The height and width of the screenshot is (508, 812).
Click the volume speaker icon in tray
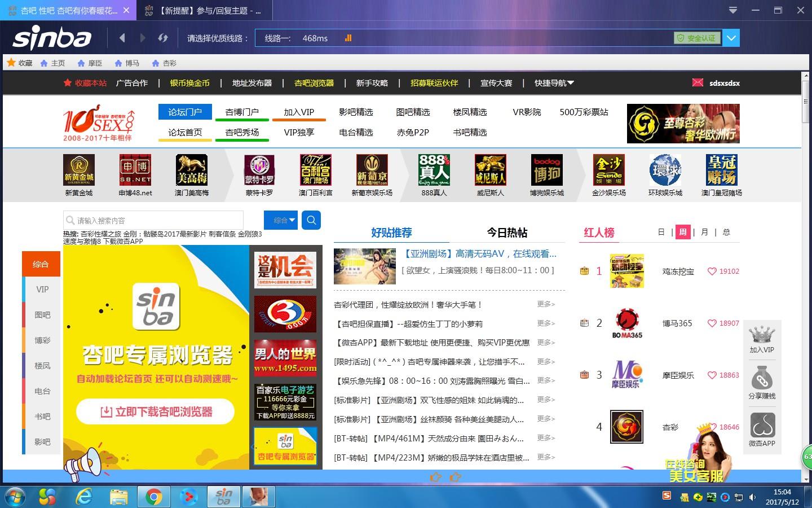pos(752,497)
